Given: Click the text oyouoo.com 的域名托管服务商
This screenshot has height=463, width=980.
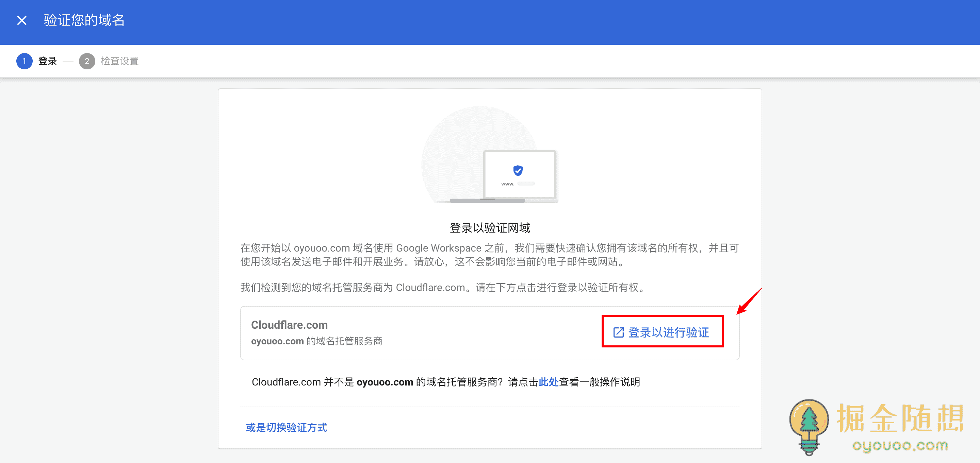Looking at the screenshot, I should pyautogui.click(x=316, y=341).
